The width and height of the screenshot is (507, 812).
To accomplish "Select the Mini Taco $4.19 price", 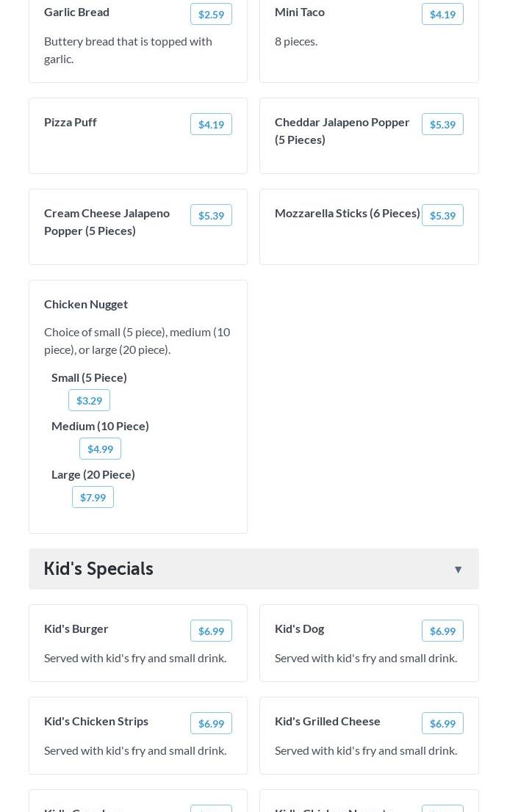I will (x=442, y=14).
